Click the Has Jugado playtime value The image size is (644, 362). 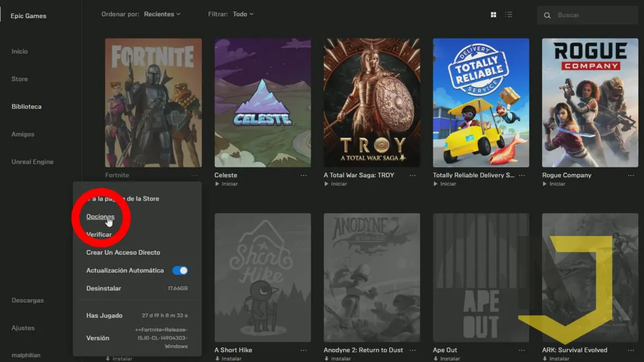(x=165, y=316)
